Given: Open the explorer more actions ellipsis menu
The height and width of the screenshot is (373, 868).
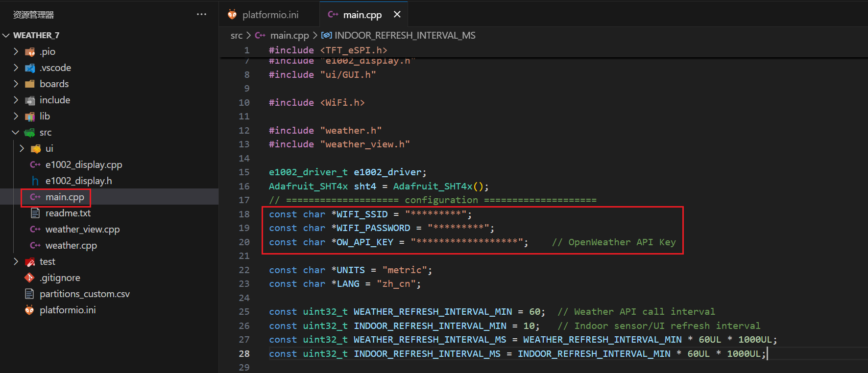Looking at the screenshot, I should click(x=201, y=14).
